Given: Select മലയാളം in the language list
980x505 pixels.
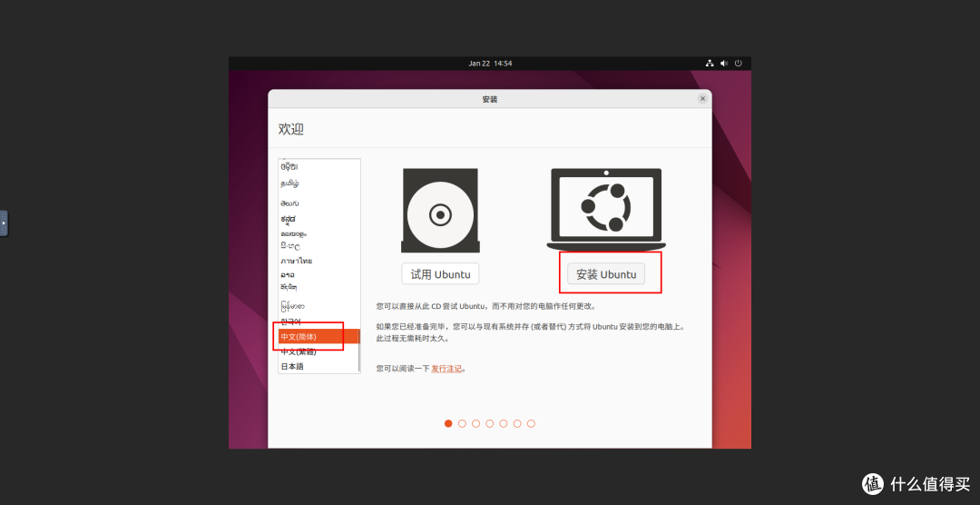Looking at the screenshot, I should point(318,233).
